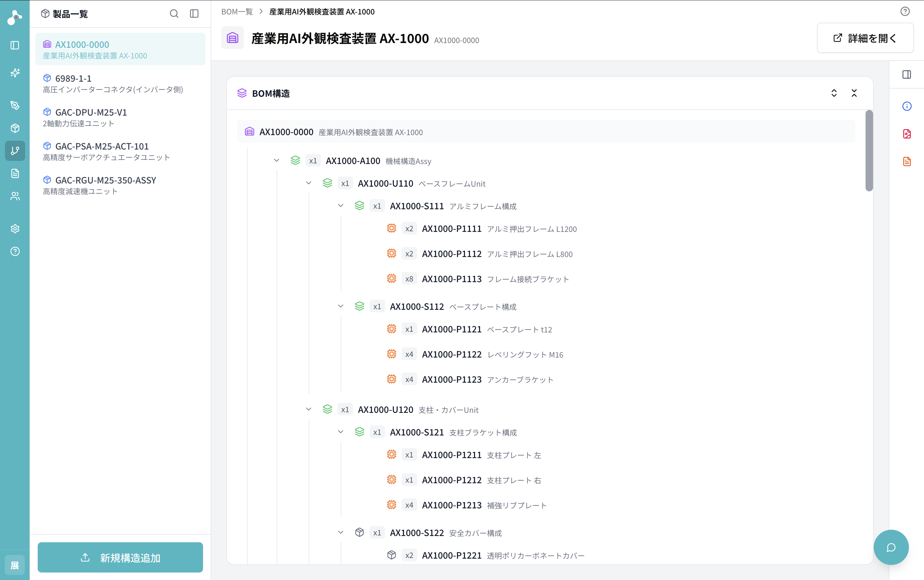Click the 詳細を開く button
This screenshot has height=580, width=924.
click(865, 38)
